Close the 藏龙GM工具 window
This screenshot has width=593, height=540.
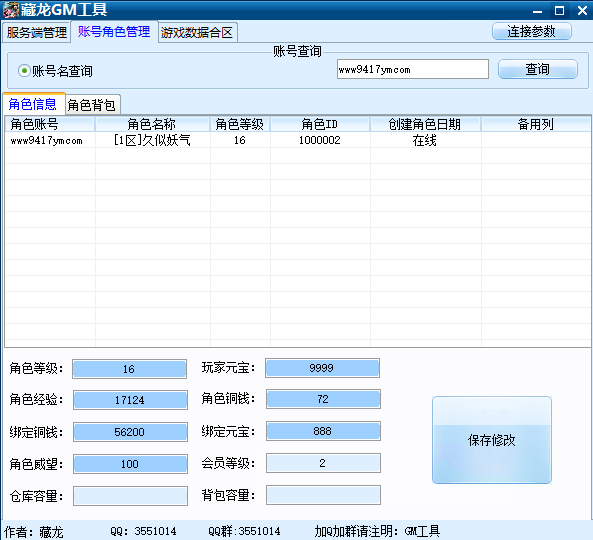click(x=582, y=11)
